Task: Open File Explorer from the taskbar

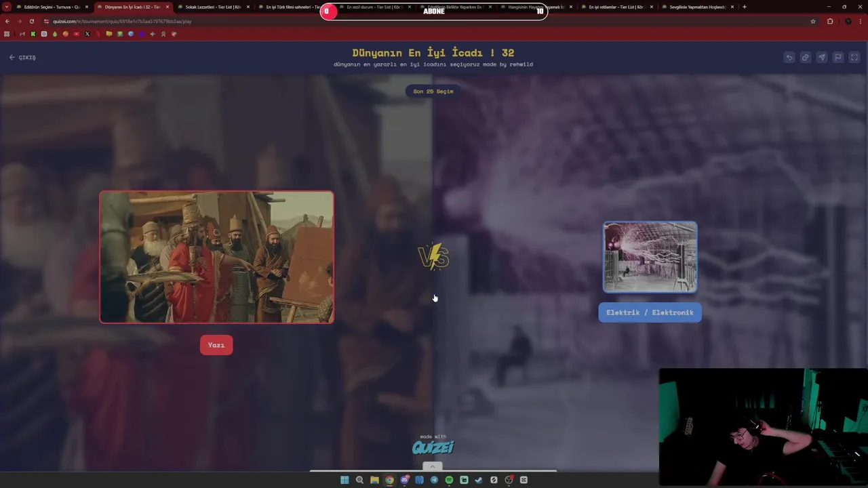Action: point(374,480)
